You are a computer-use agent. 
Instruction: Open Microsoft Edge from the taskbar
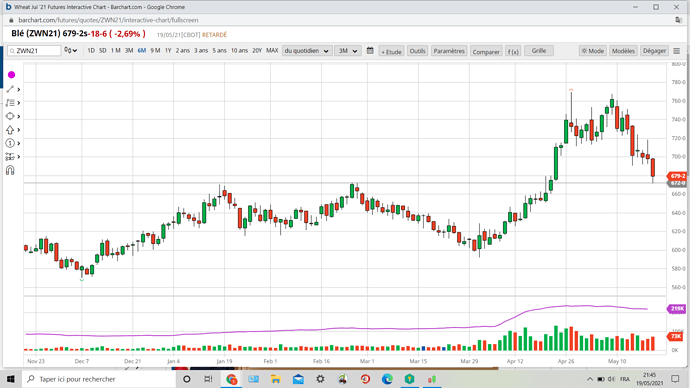pos(387,379)
